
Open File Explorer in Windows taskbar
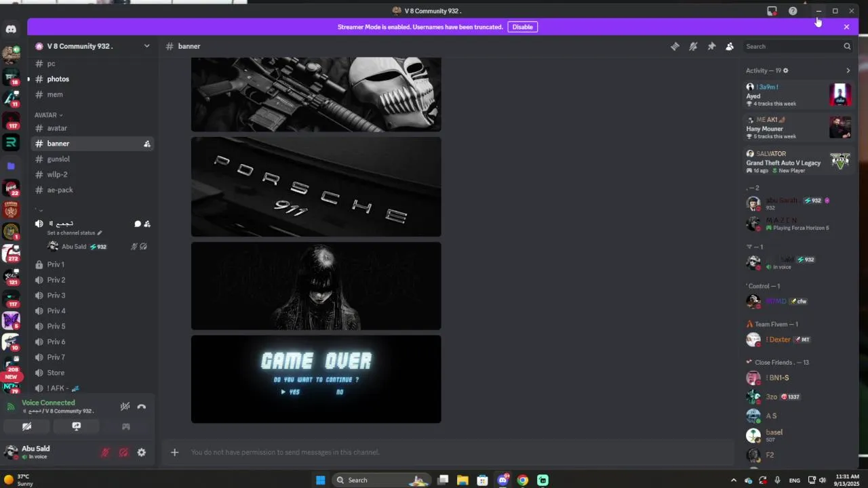pos(462,480)
